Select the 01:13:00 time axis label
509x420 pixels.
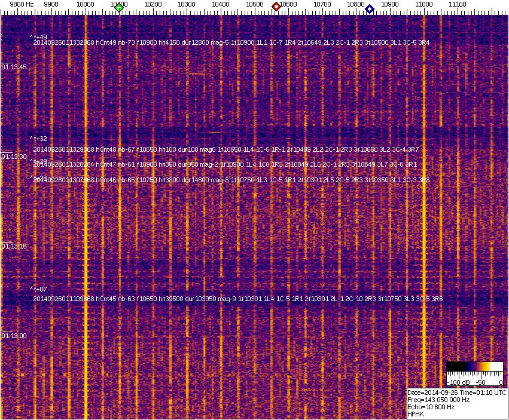(14, 336)
